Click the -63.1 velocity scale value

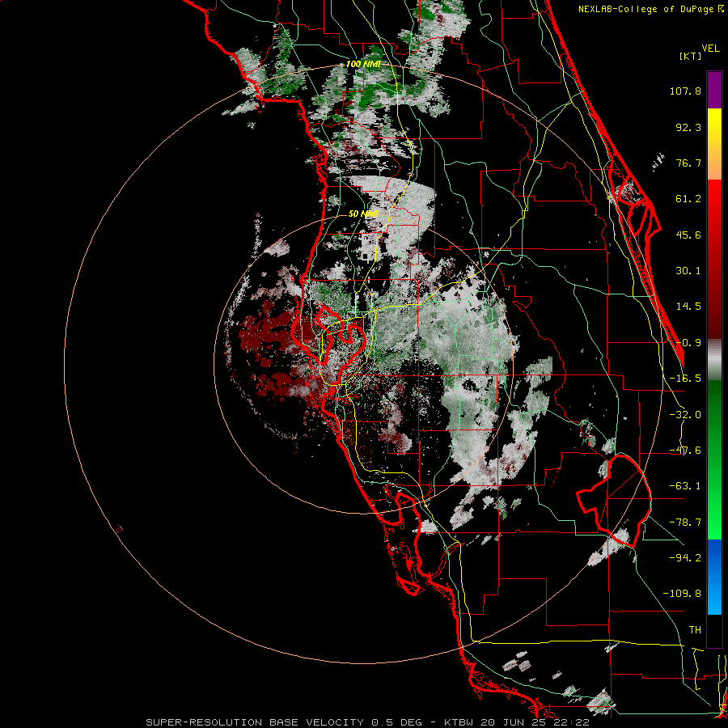click(x=685, y=486)
